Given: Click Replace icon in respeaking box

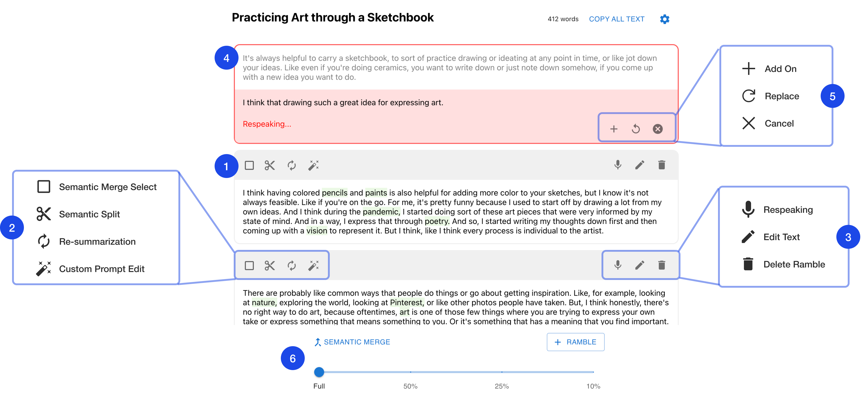Looking at the screenshot, I should pyautogui.click(x=635, y=129).
